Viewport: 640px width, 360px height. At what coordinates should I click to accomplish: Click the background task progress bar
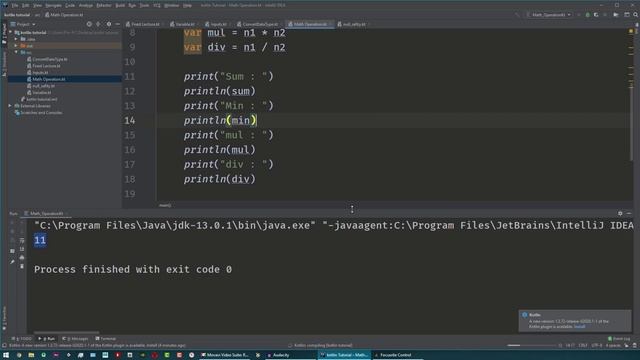click(x=531, y=345)
